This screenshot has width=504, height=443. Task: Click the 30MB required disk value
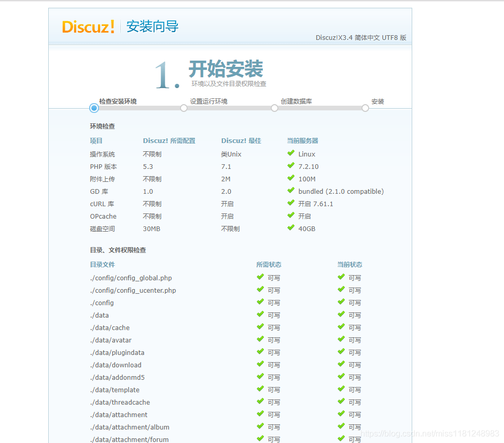[x=151, y=228]
